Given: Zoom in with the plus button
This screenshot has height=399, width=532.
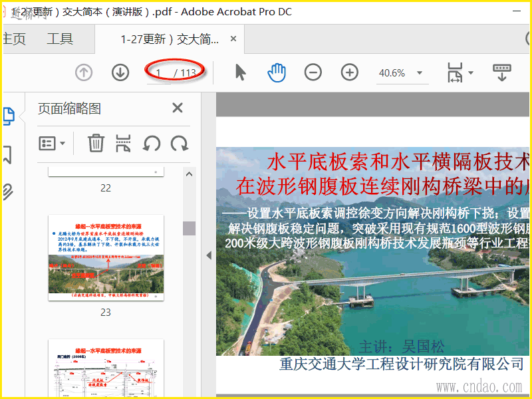Looking at the screenshot, I should click(x=350, y=72).
